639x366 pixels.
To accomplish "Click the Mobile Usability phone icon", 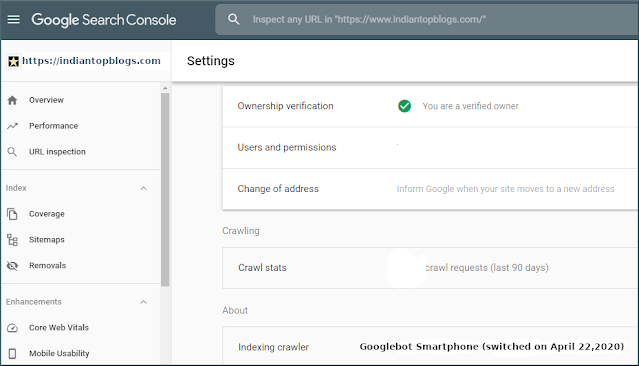I will click(x=12, y=353).
